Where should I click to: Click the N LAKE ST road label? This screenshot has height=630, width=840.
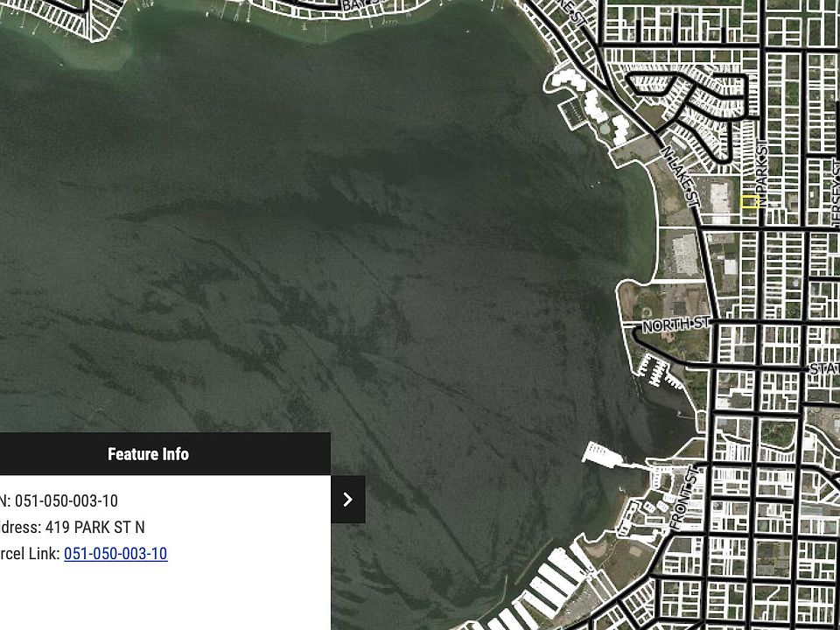pyautogui.click(x=681, y=177)
